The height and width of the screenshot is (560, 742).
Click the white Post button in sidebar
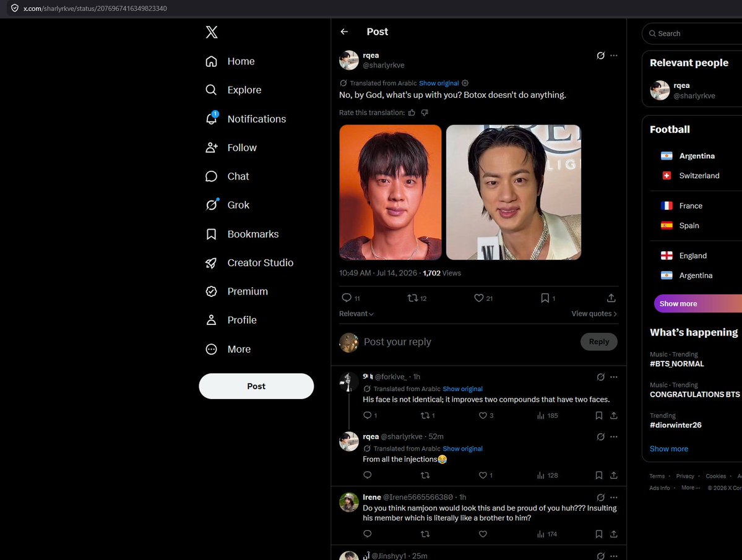256,386
